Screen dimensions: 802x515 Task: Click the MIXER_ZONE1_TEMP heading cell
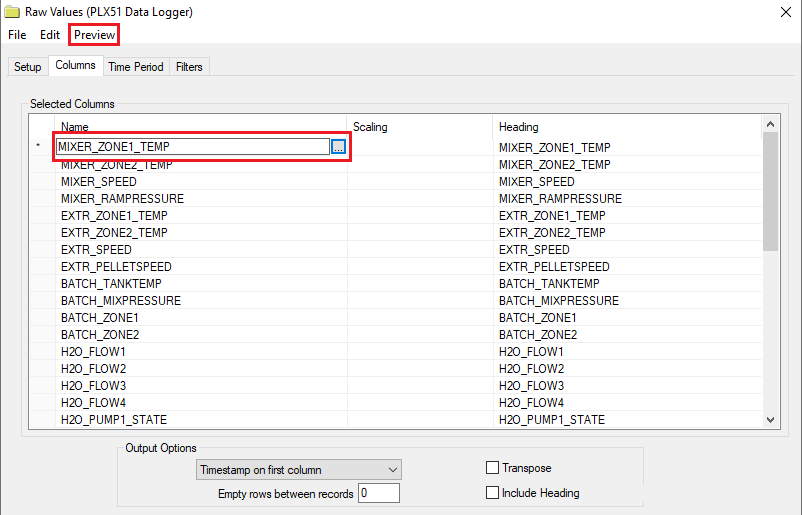point(628,147)
